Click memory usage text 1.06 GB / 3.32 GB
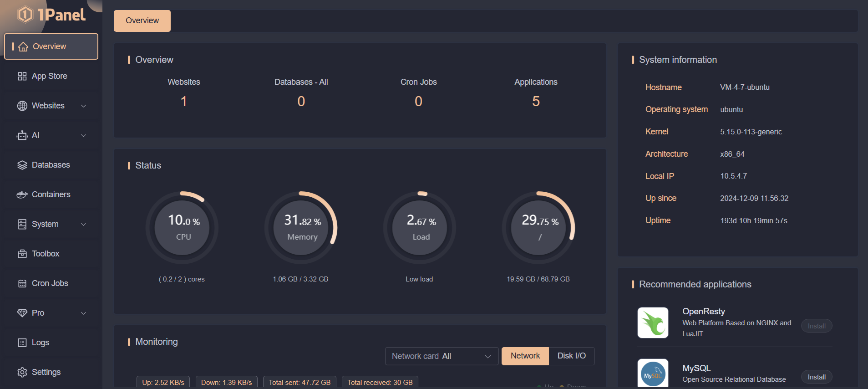The height and width of the screenshot is (389, 868). [300, 279]
